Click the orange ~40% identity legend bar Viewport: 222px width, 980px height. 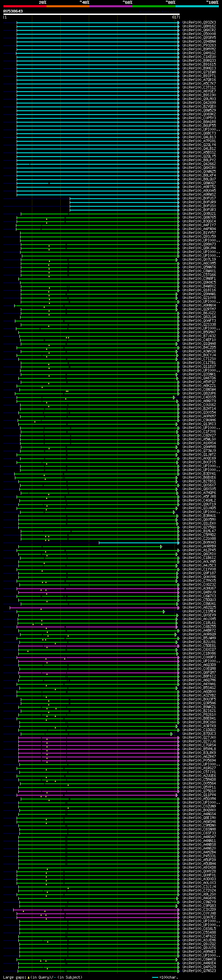pyautogui.click(x=68, y=6)
